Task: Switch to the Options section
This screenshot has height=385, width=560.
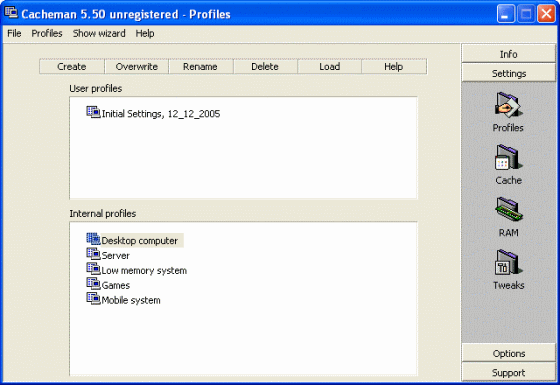Action: coord(509,353)
